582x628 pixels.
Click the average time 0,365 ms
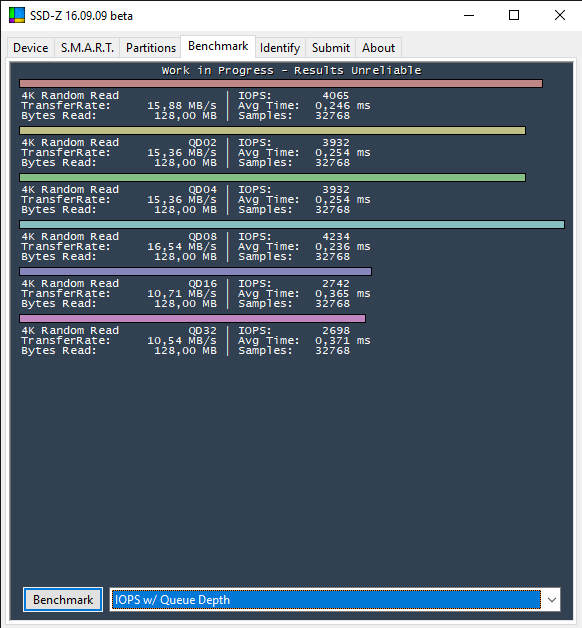tap(342, 294)
